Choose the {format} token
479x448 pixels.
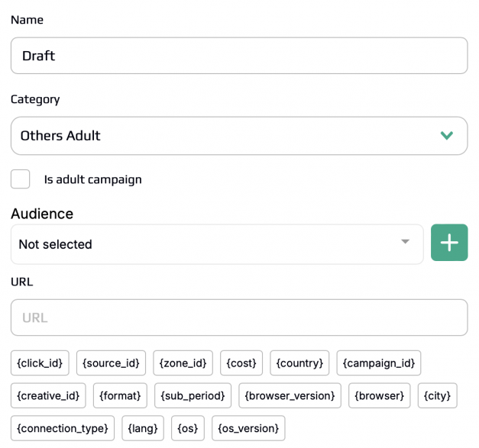[x=120, y=395]
